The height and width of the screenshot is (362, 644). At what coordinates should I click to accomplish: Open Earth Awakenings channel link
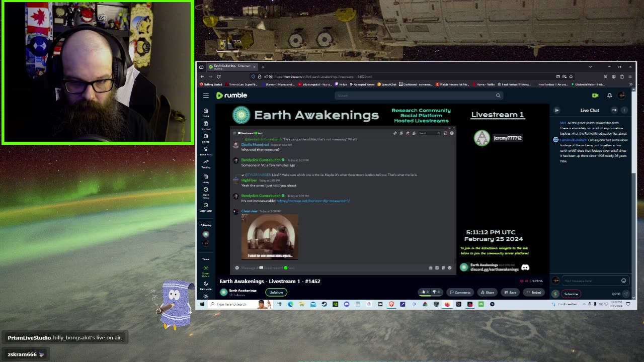pyautogui.click(x=243, y=291)
